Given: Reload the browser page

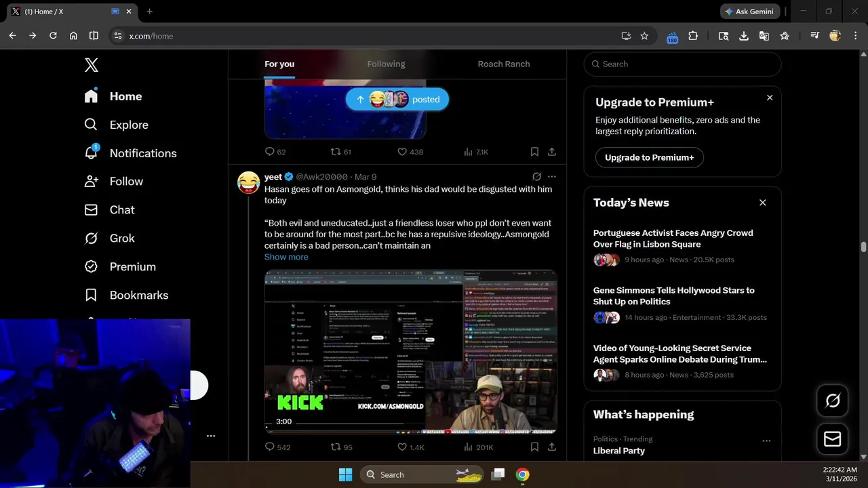Looking at the screenshot, I should coord(53,36).
